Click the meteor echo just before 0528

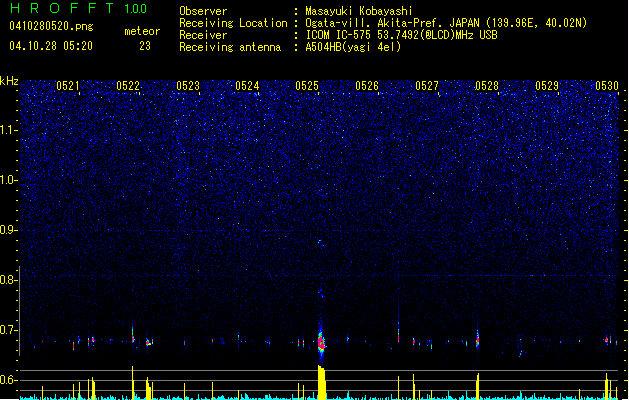477,339
